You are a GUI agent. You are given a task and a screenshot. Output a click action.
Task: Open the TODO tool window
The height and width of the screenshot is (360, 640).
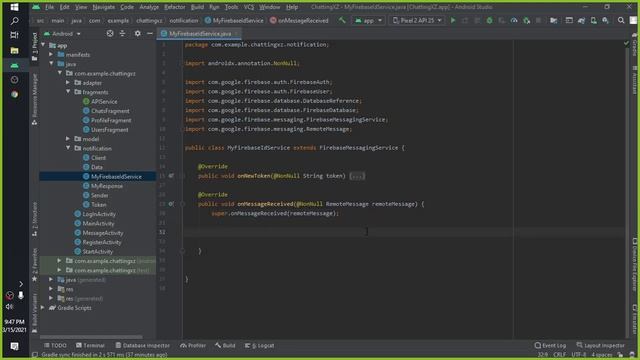[x=55, y=345]
